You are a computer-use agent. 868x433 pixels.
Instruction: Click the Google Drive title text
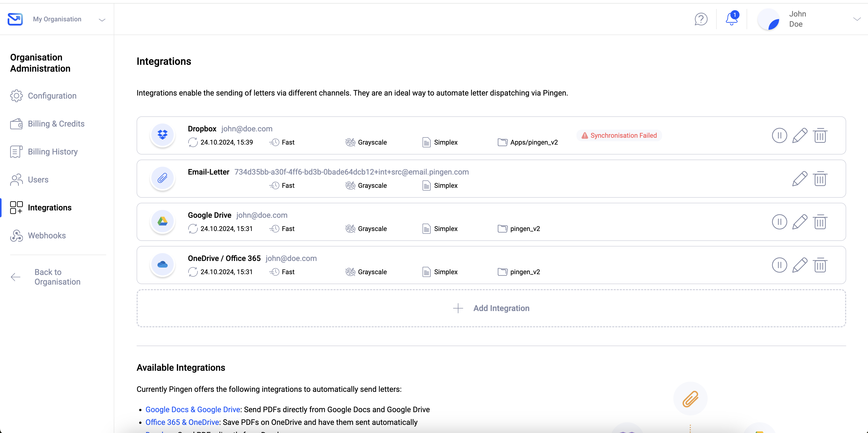pyautogui.click(x=210, y=215)
